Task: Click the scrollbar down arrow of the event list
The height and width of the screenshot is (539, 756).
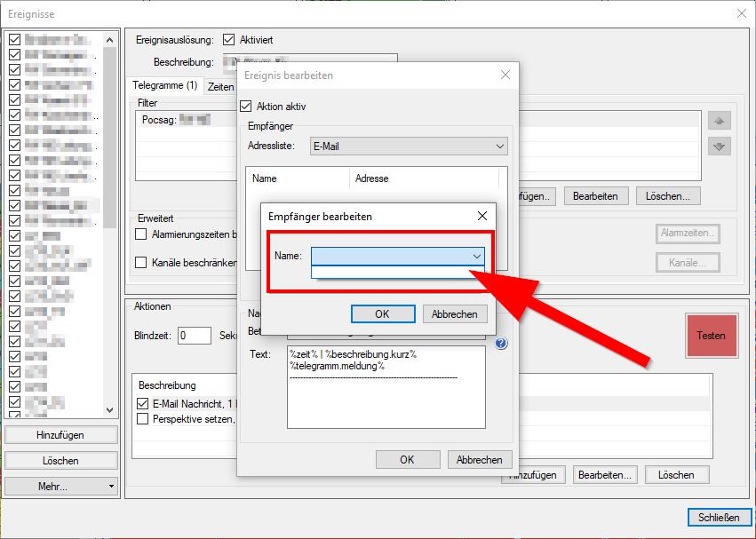Action: point(110,410)
